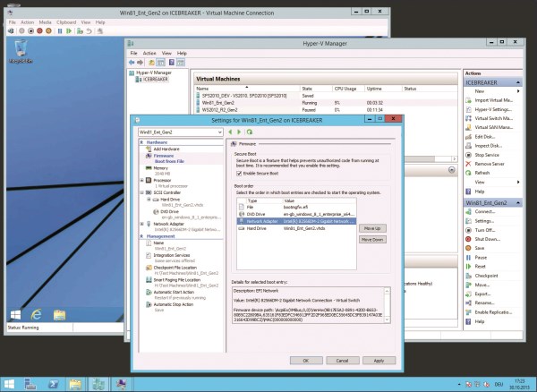
Task: Open New submenu in Actions pane
Action: coord(480,91)
